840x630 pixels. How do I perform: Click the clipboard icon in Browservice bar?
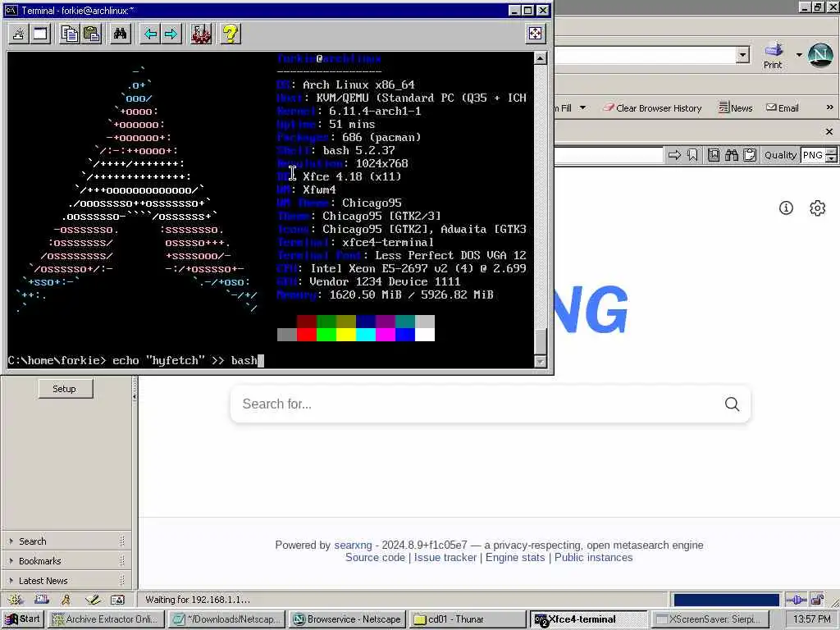750,155
